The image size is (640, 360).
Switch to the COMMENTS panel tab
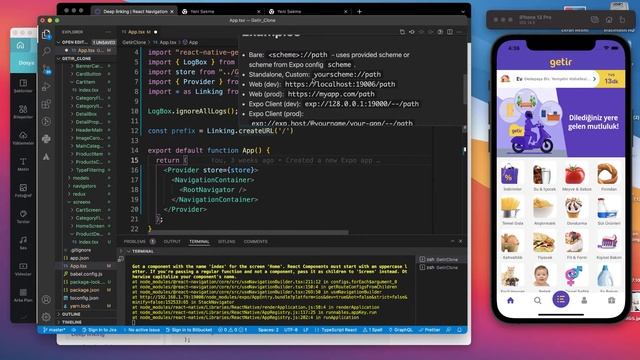256,241
